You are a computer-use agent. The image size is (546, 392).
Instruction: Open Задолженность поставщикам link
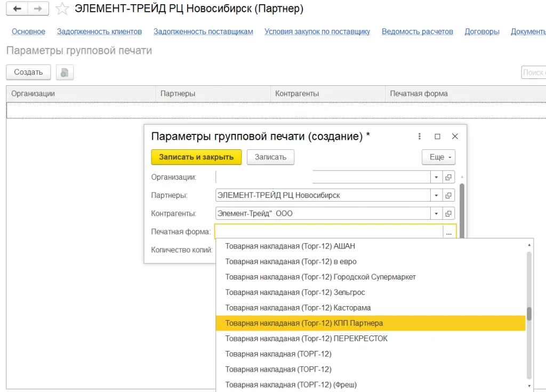click(x=203, y=31)
